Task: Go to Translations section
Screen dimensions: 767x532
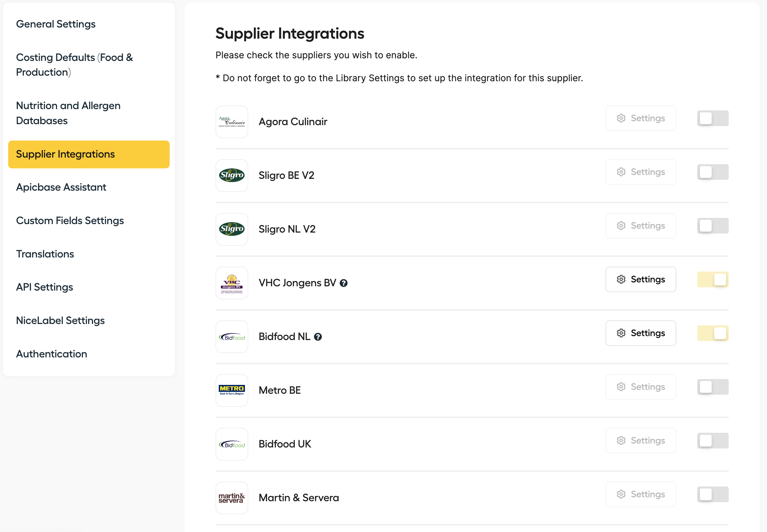Action: pos(45,254)
